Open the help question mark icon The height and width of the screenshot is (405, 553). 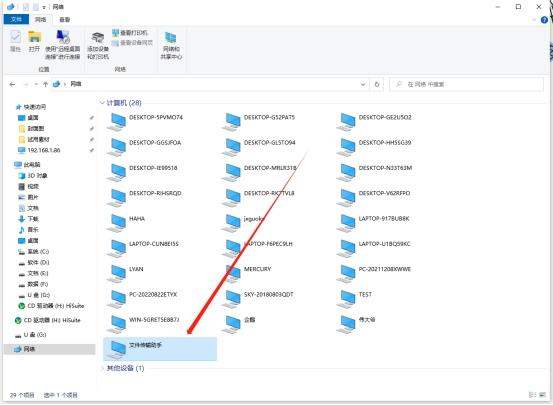click(544, 20)
